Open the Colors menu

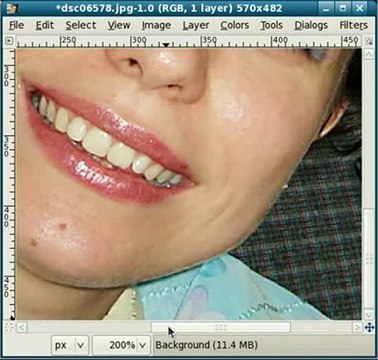[x=235, y=25]
